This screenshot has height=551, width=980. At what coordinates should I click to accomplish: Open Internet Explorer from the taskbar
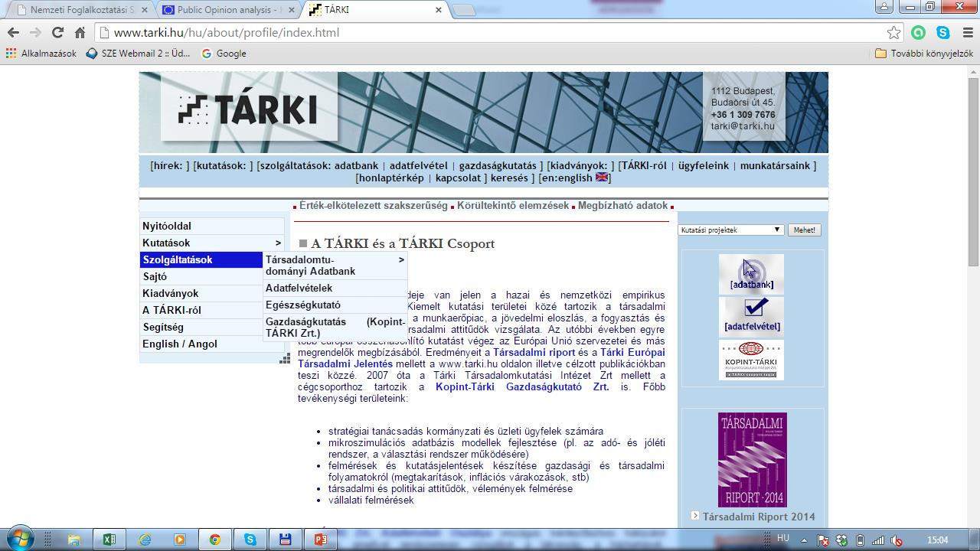pyautogui.click(x=145, y=540)
